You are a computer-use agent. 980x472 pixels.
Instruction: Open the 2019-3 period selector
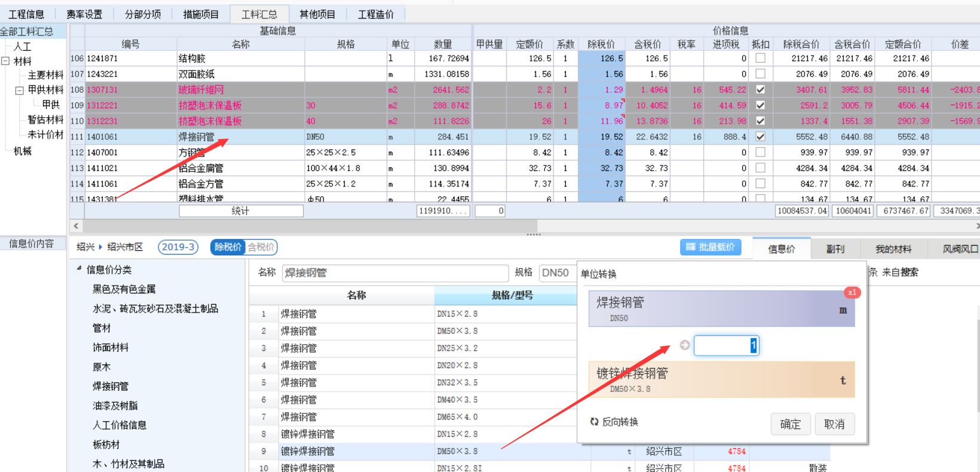[x=178, y=247]
